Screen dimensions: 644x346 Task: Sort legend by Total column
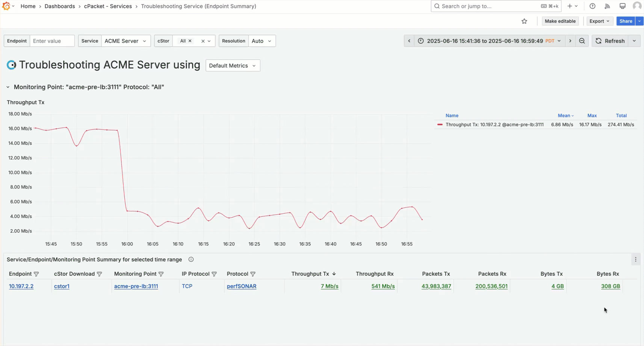pyautogui.click(x=621, y=116)
